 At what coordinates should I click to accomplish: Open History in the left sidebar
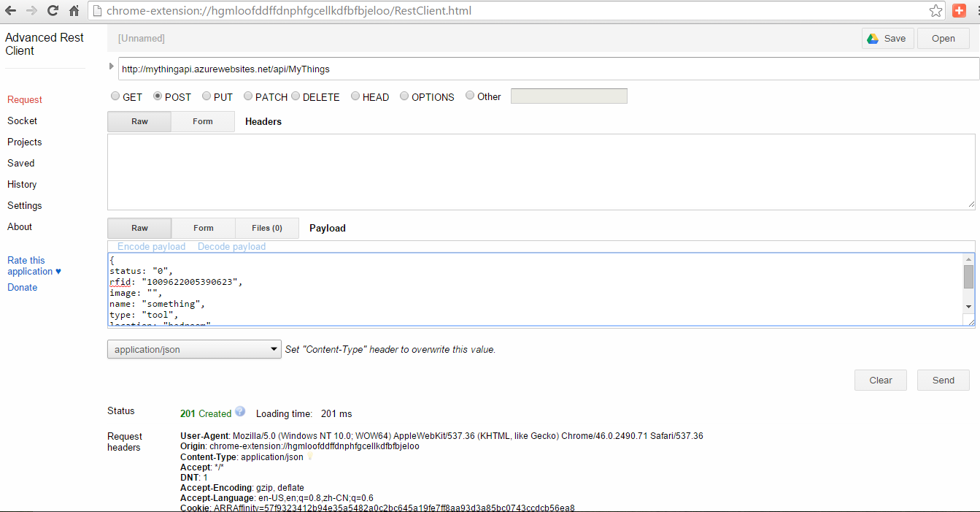(22, 185)
